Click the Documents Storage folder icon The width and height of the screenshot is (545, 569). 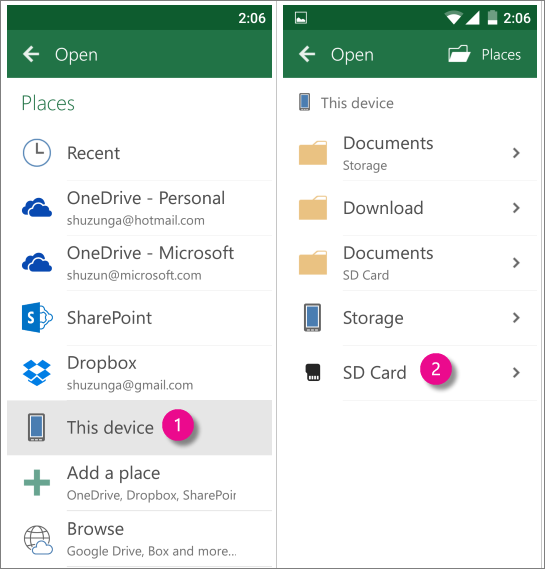click(313, 153)
